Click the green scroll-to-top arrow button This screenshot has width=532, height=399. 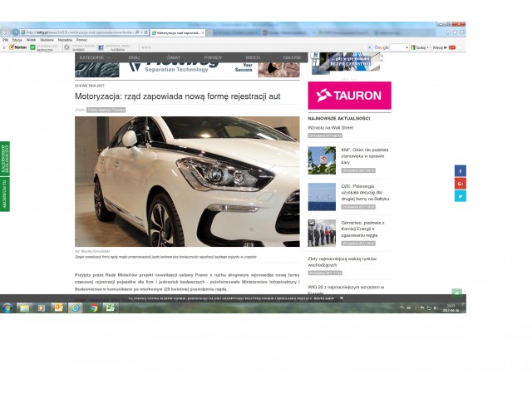click(456, 293)
